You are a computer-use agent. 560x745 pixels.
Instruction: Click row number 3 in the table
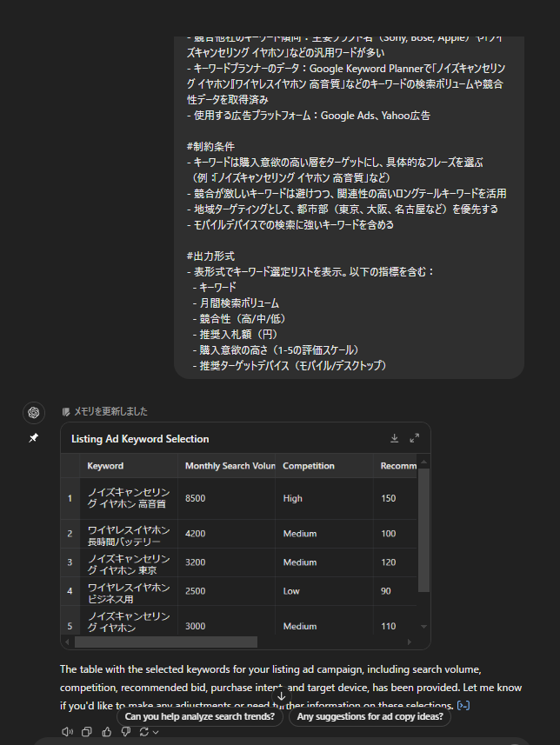(70, 562)
